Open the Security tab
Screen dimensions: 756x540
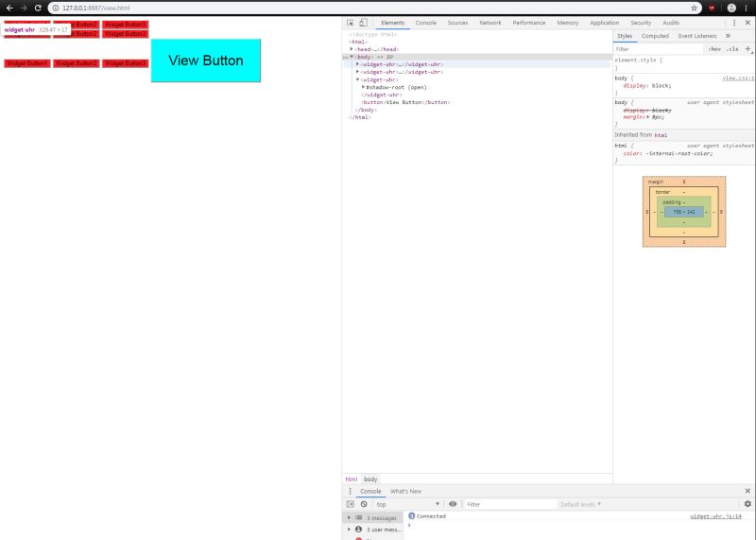coord(641,23)
